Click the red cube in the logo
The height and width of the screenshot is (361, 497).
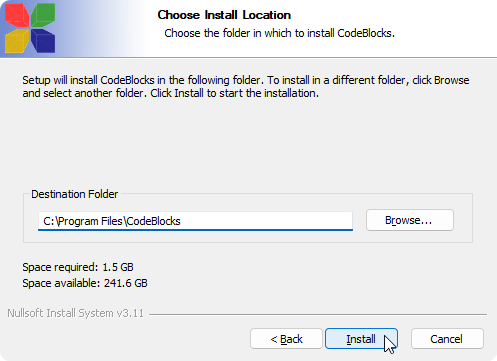(x=17, y=15)
